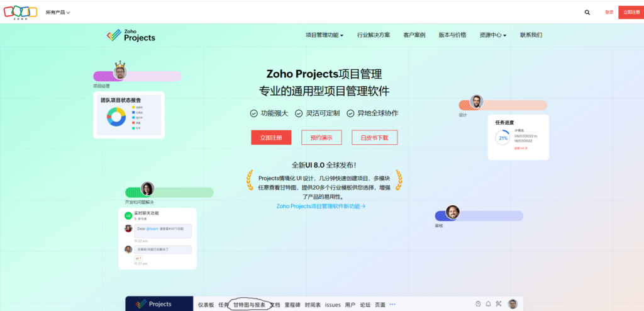This screenshot has width=644, height=311.
Task: Open 客户案例 menu item
Action: [414, 35]
